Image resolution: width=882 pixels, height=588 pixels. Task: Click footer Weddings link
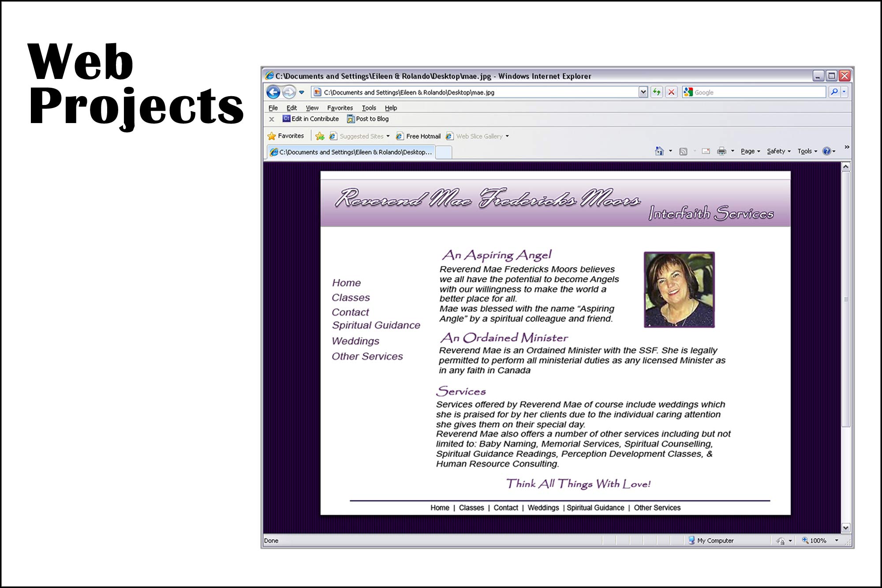pos(543,508)
